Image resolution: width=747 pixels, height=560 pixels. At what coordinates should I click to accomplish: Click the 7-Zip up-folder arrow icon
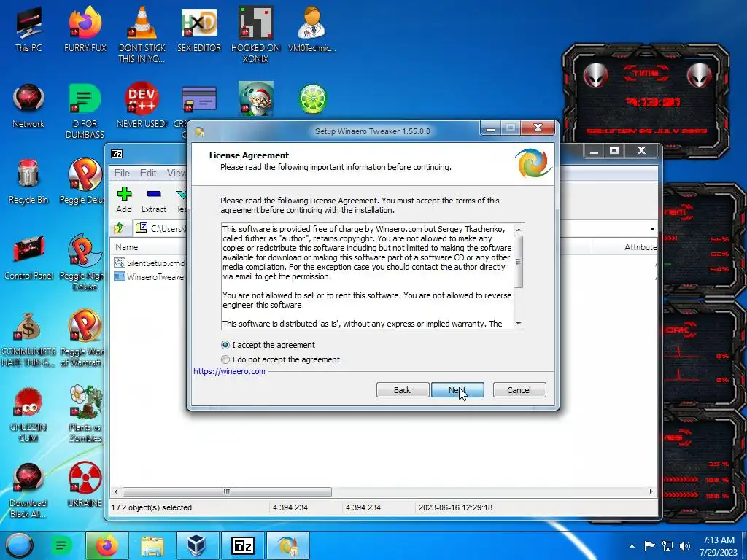coord(119,228)
